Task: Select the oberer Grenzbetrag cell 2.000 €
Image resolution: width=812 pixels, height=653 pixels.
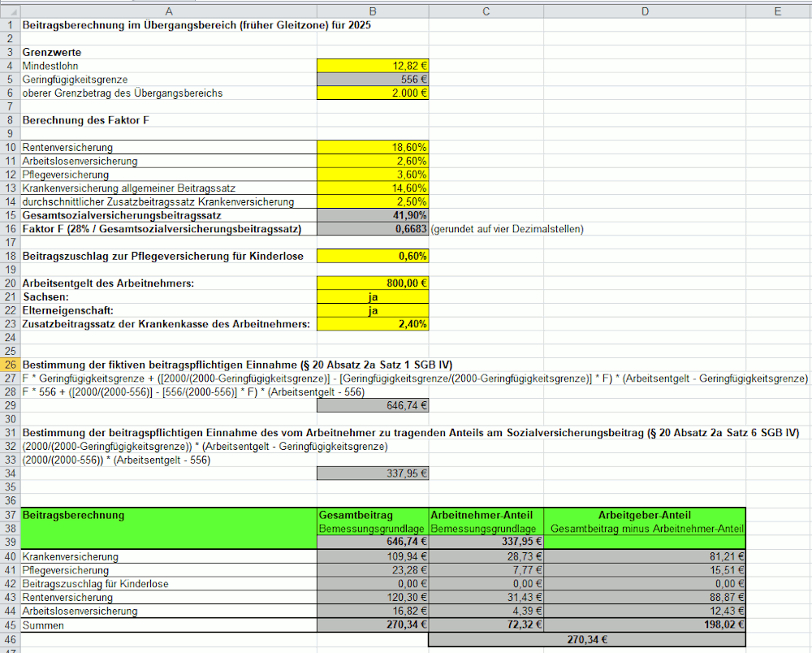Action: pyautogui.click(x=373, y=93)
